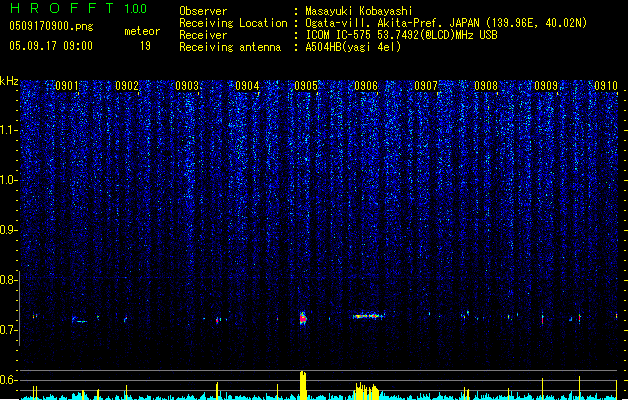Click the kHz axis unit label
The width and height of the screenshot is (629, 400).
click(x=9, y=81)
